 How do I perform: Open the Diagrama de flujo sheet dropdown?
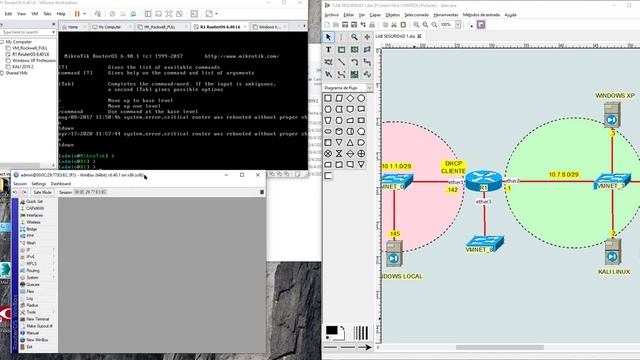(369, 88)
